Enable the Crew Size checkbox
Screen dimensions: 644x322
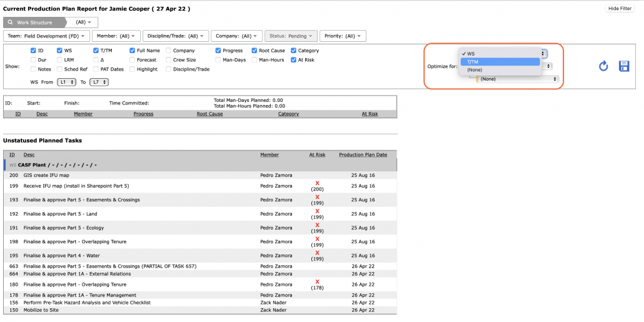click(169, 59)
